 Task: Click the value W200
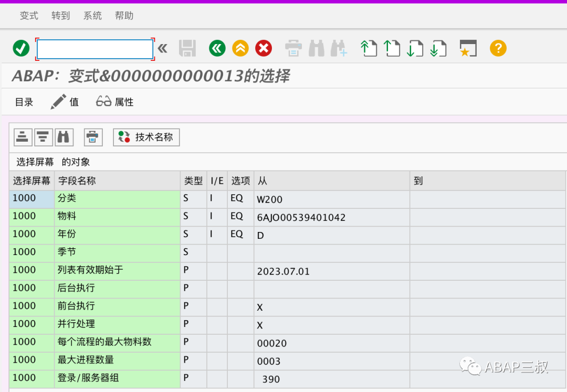(269, 199)
